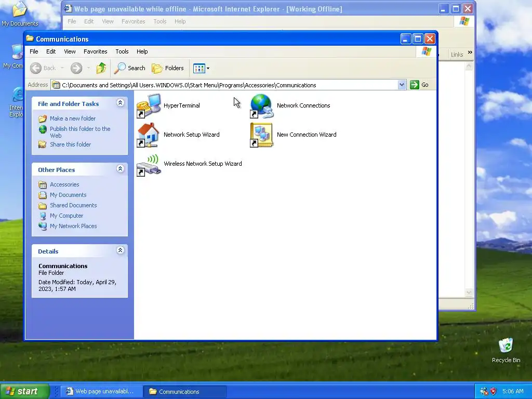Open Favorites menu in Internet Explorer window

[134, 21]
